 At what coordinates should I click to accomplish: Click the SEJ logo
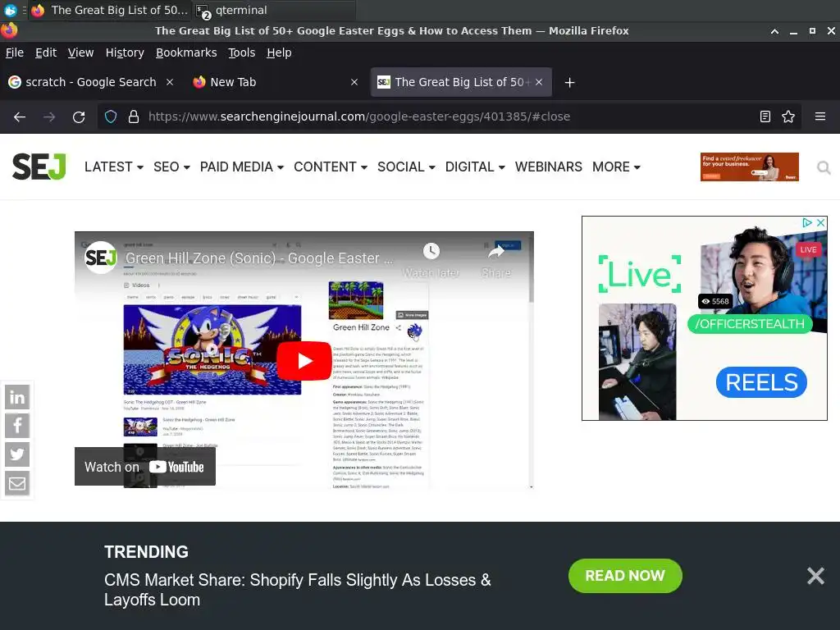tap(39, 167)
